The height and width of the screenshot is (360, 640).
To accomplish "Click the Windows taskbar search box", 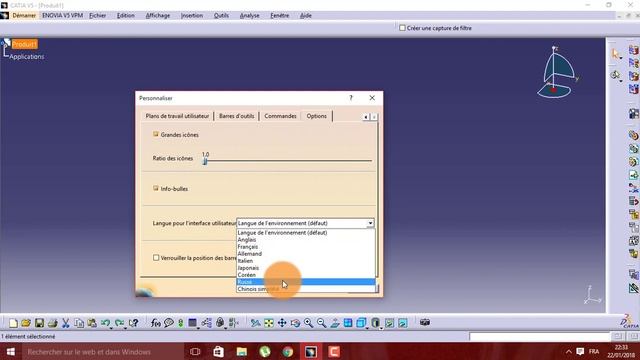I will pyautogui.click(x=102, y=351).
